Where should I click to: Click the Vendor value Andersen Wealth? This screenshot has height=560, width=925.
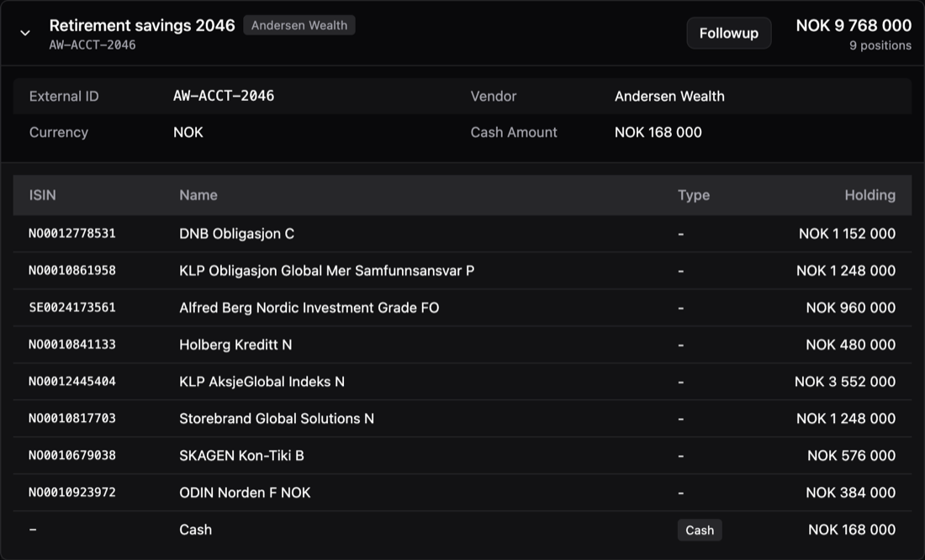(669, 96)
